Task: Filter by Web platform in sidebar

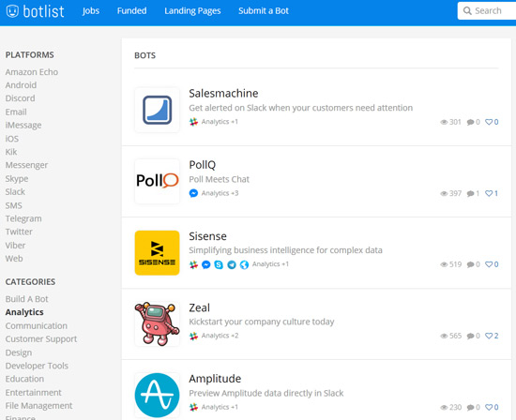Action: [x=14, y=259]
